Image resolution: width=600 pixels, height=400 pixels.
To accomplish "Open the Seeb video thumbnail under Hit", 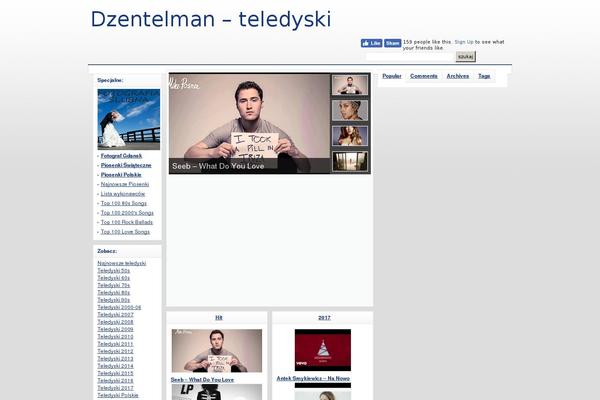I will click(x=217, y=351).
